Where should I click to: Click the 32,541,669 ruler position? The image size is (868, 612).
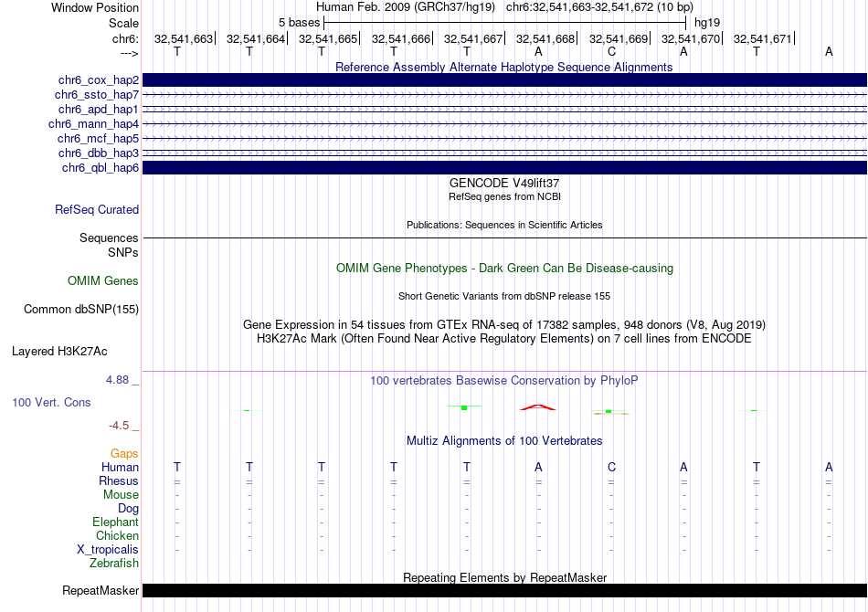pos(618,38)
